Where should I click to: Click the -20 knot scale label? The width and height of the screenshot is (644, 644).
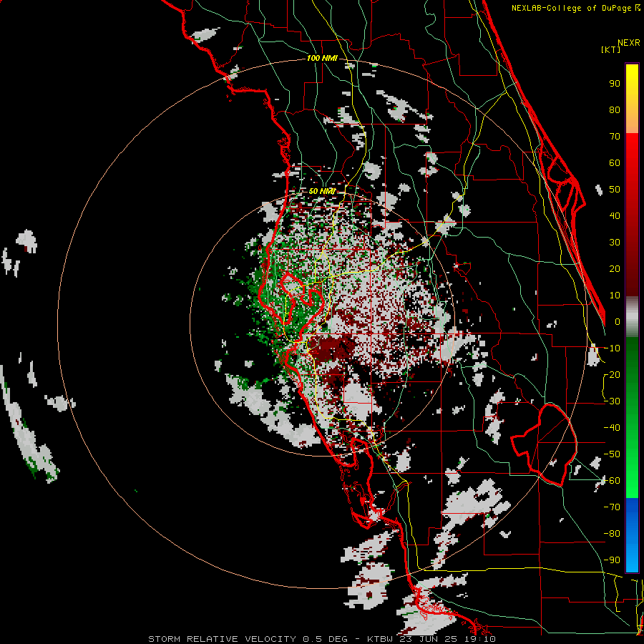pos(612,374)
